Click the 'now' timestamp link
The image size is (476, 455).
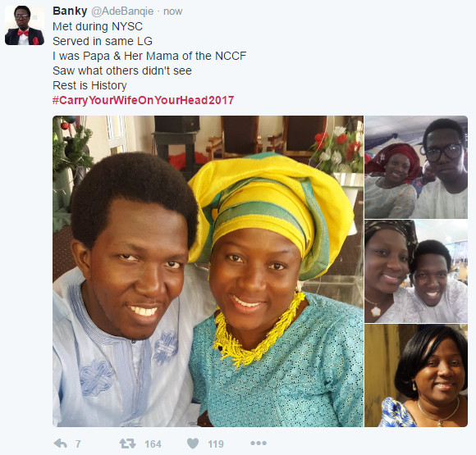tap(172, 11)
